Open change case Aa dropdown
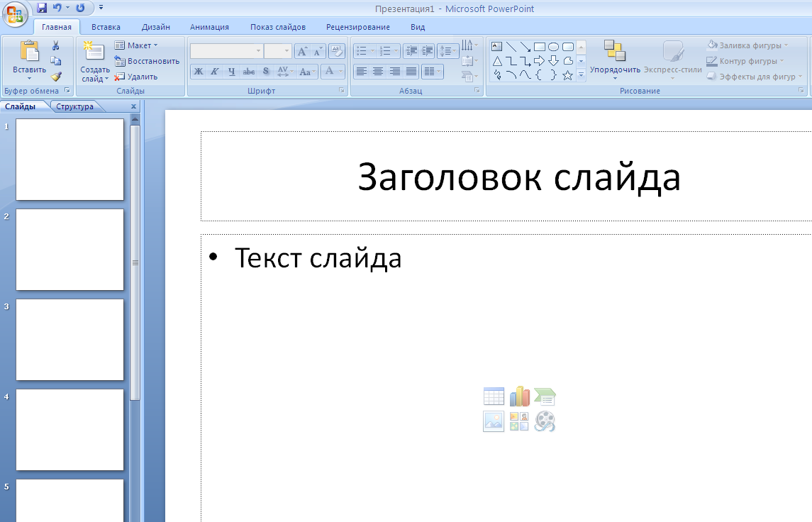The width and height of the screenshot is (812, 522). click(308, 72)
